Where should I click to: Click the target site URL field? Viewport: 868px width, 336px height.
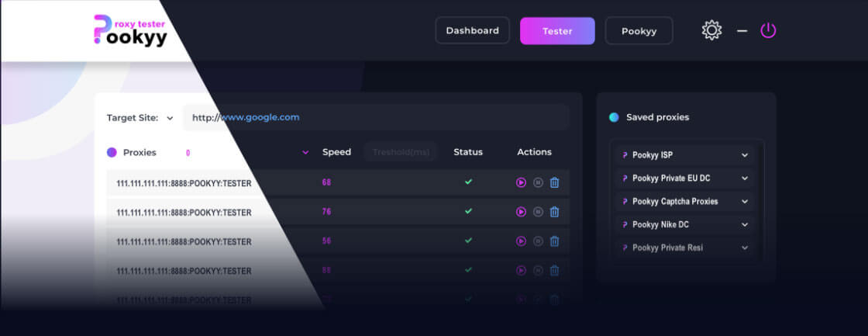376,118
